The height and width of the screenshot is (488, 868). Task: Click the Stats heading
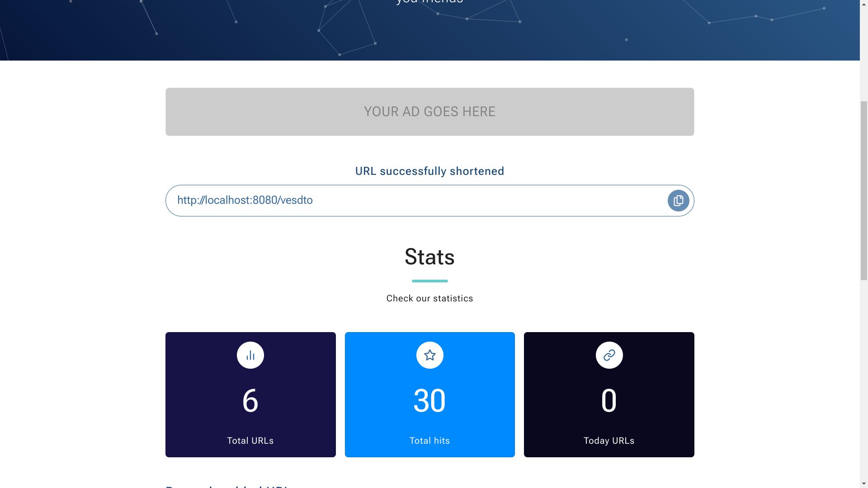(x=429, y=257)
